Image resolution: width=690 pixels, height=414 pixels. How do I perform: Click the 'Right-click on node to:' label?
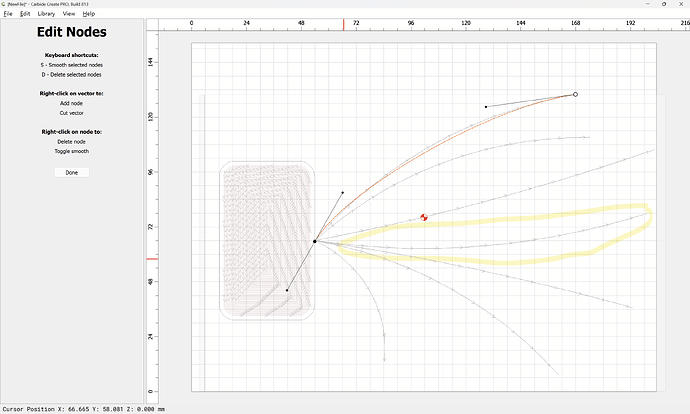[x=72, y=132]
